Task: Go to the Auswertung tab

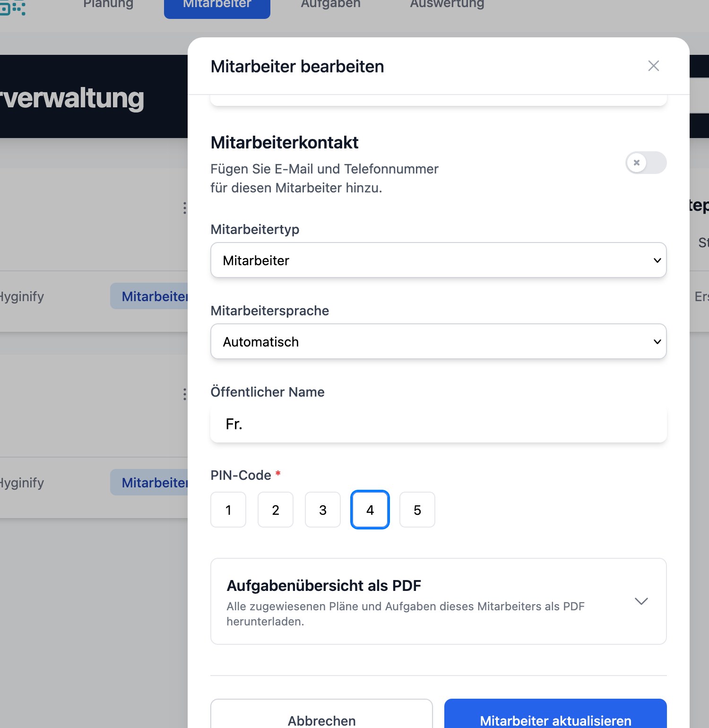Action: click(x=447, y=5)
